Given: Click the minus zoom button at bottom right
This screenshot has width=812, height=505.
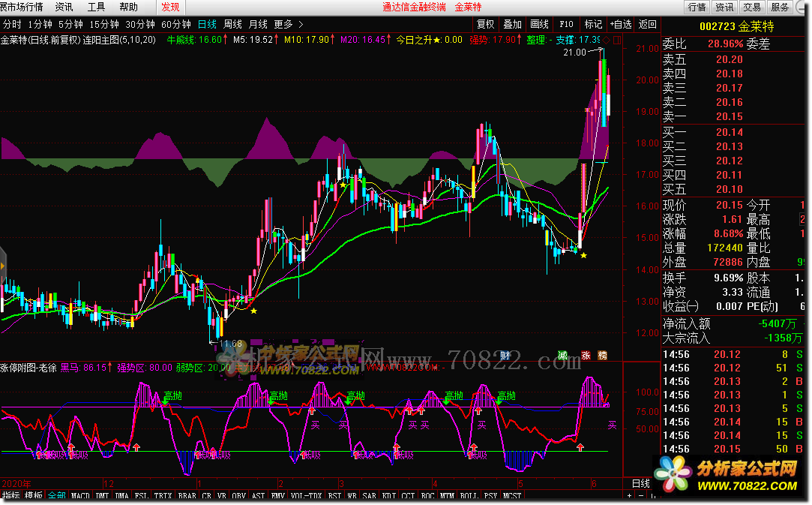Looking at the screenshot, I should point(640,496).
